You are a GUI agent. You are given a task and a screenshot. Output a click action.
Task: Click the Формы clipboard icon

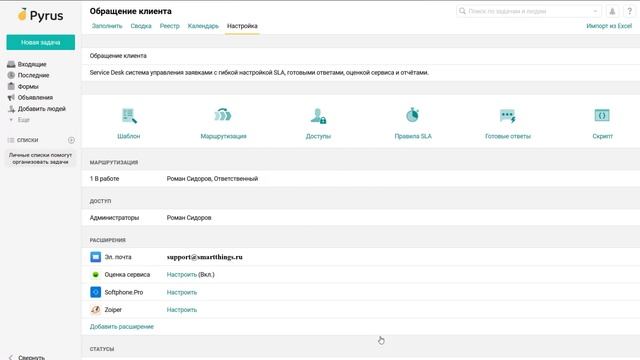click(11, 86)
